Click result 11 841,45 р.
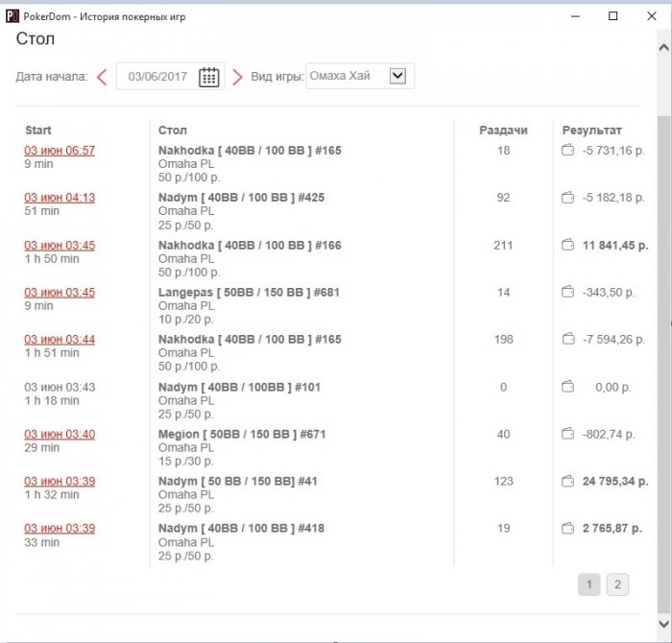 [x=615, y=246]
